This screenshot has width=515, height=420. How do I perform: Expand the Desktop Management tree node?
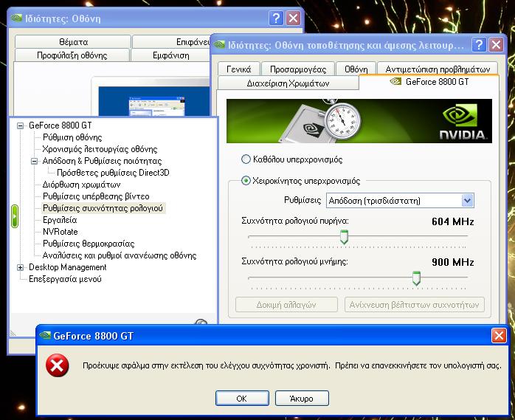(21, 267)
